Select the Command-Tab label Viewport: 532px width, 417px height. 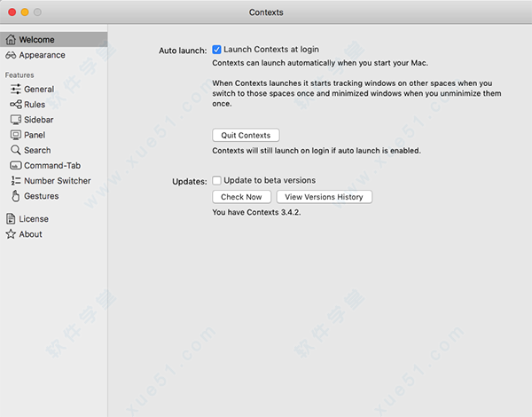tap(52, 166)
